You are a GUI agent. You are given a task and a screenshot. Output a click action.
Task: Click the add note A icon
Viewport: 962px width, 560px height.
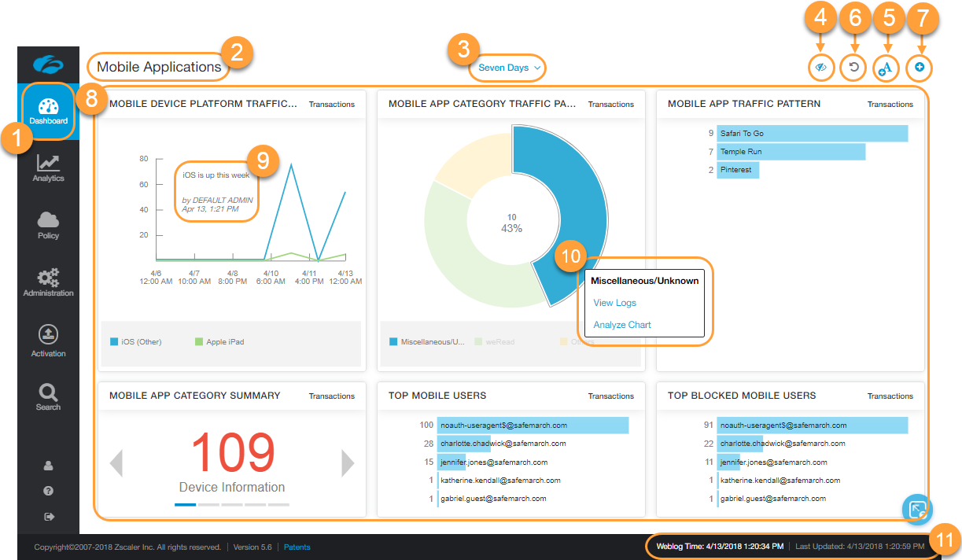pos(886,69)
